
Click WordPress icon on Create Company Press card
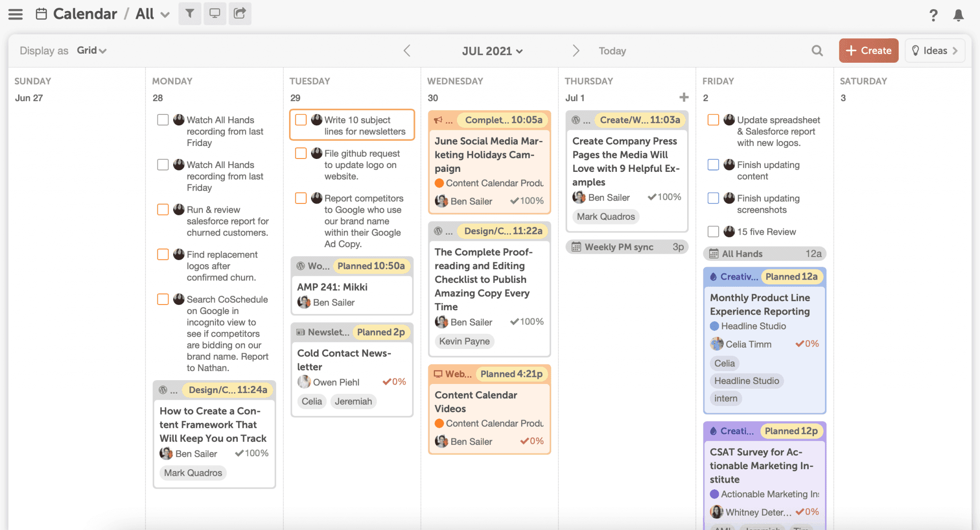[576, 120]
